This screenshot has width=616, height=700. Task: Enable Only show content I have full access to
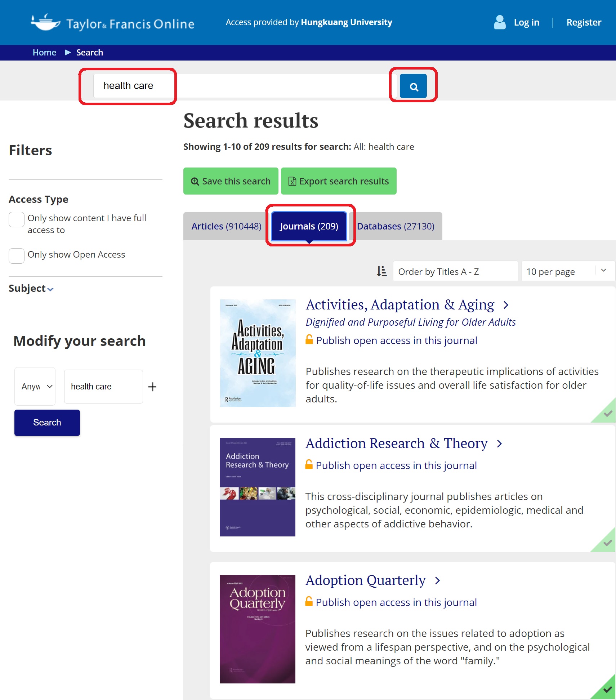(x=17, y=219)
